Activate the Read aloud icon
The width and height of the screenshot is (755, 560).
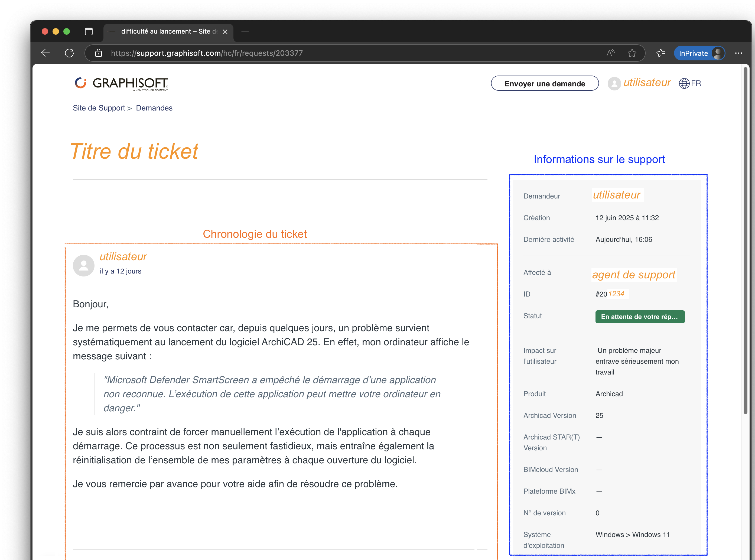pos(611,53)
